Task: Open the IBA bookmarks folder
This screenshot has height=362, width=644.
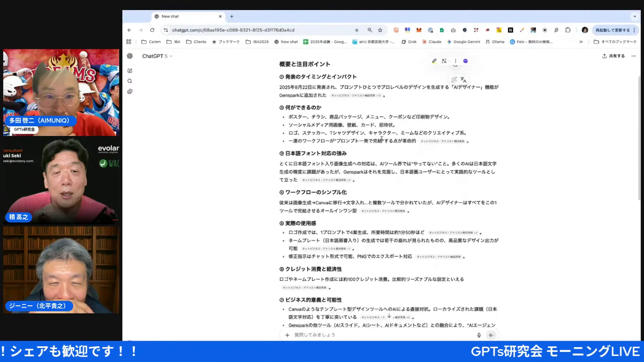Action: [173, 42]
